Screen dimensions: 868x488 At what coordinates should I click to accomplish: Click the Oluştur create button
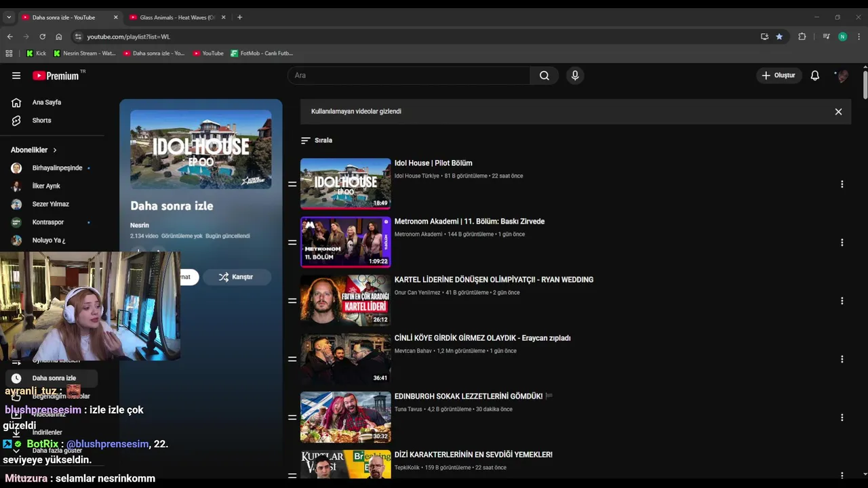click(x=779, y=75)
